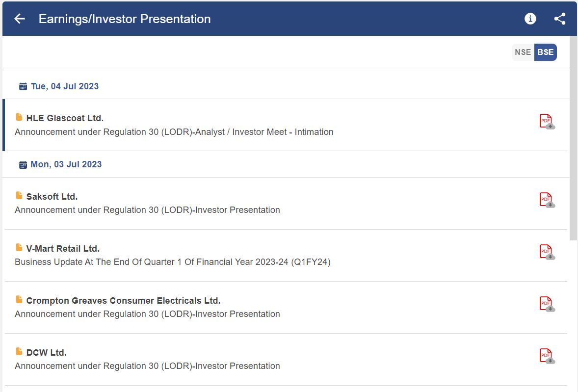Click the Mon, 03 Jul 2023 date header
This screenshot has width=578, height=392.
click(x=66, y=164)
